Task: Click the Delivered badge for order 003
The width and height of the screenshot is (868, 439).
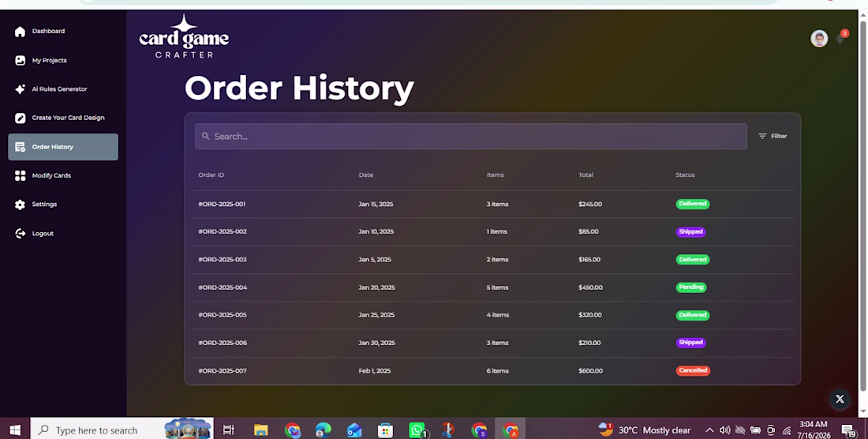Action: pyautogui.click(x=693, y=260)
